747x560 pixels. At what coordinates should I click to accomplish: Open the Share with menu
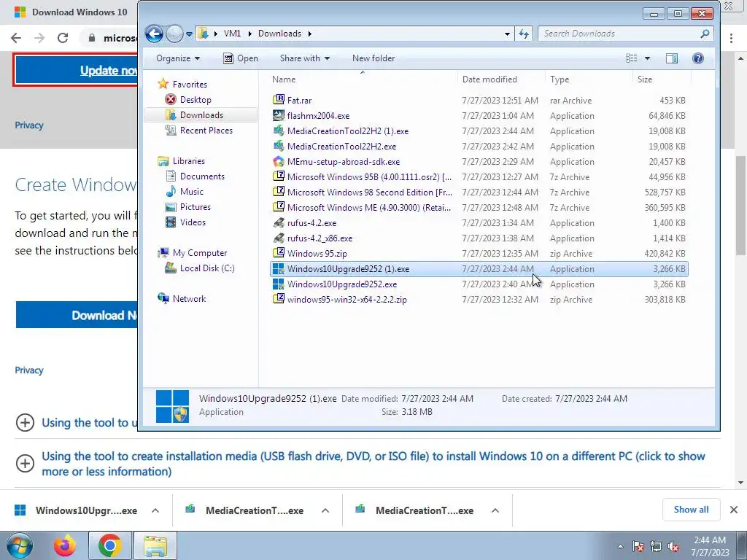pyautogui.click(x=305, y=58)
